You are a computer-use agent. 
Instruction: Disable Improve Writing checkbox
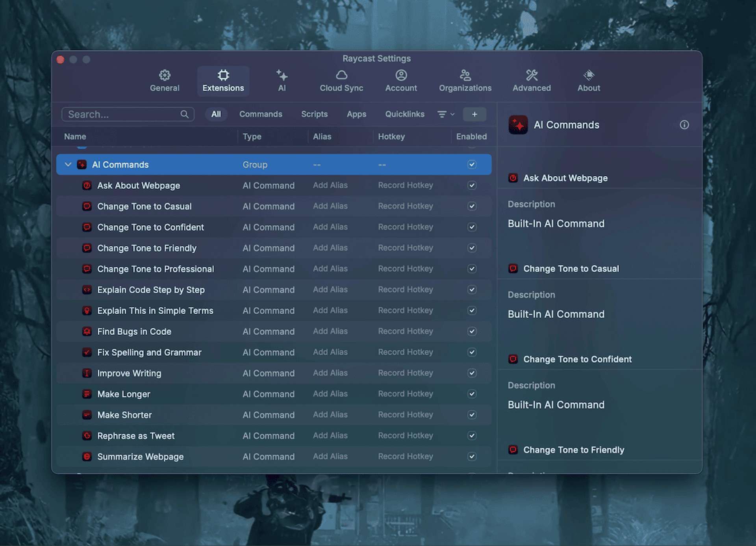pyautogui.click(x=472, y=373)
